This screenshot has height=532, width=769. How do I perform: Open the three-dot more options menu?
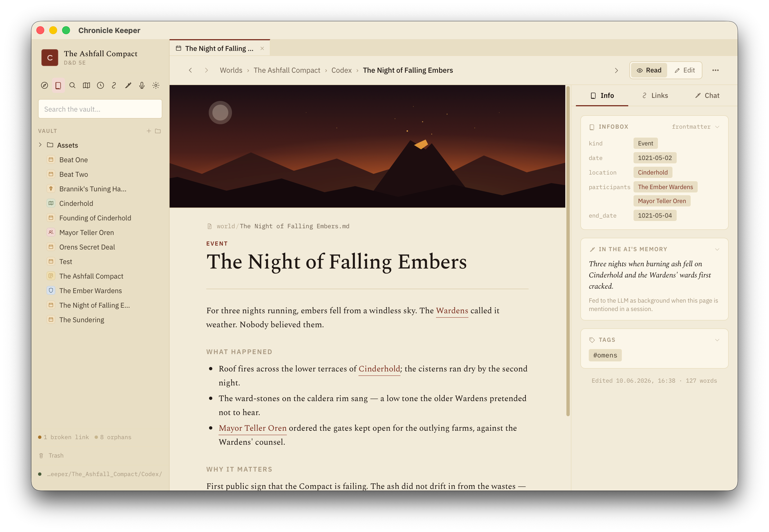715,70
